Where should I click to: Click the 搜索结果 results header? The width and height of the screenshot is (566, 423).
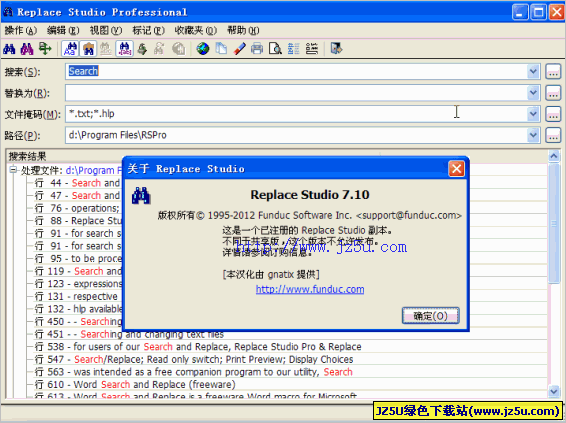27,156
